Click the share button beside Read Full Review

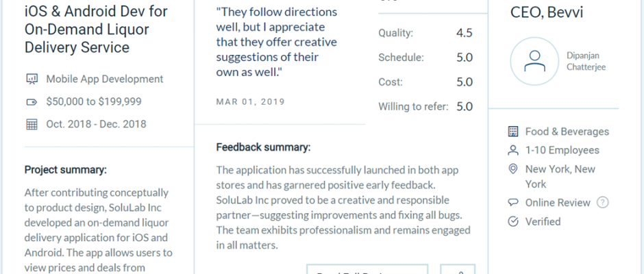pos(458,269)
